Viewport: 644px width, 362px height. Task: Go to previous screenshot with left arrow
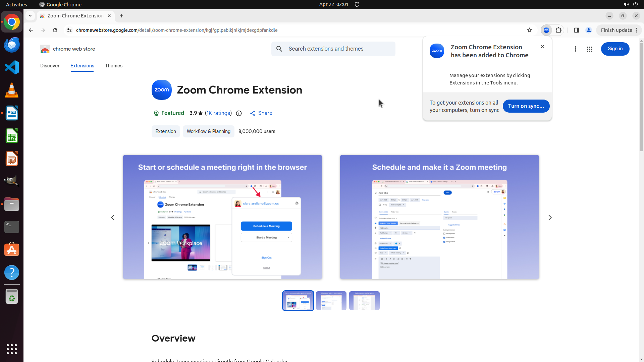(113, 218)
